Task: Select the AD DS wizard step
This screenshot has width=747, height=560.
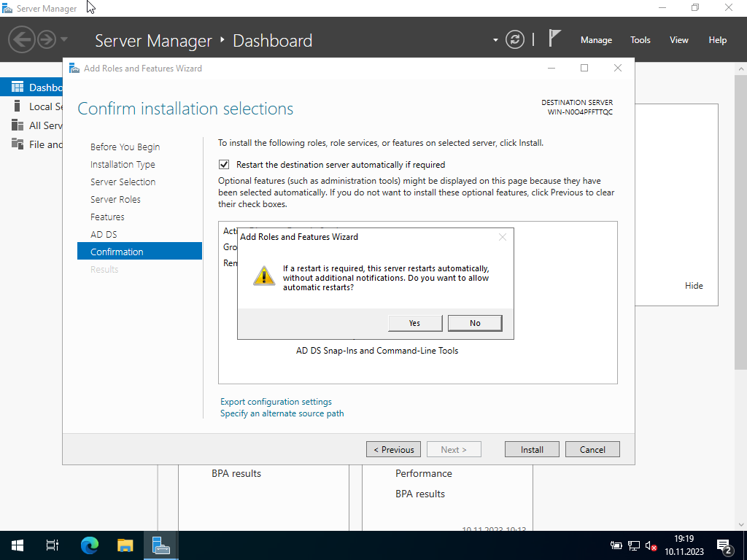Action: 104,234
